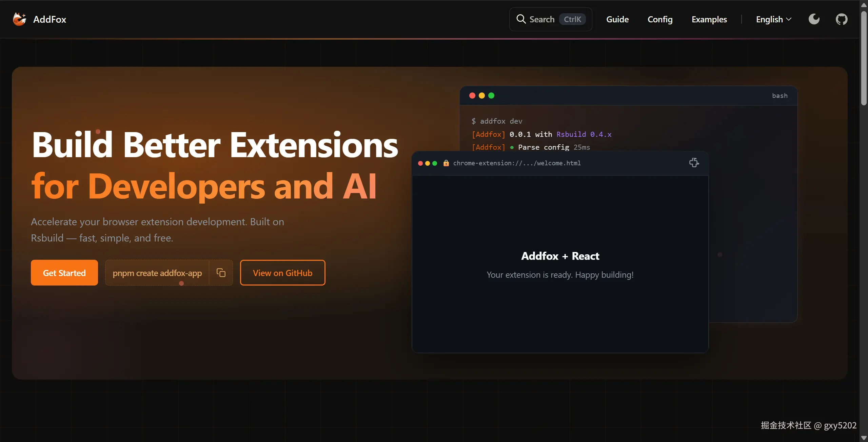Screen dimensions: 868x442
Task: Click yellow dot in browser mockup window
Action: [x=428, y=163]
